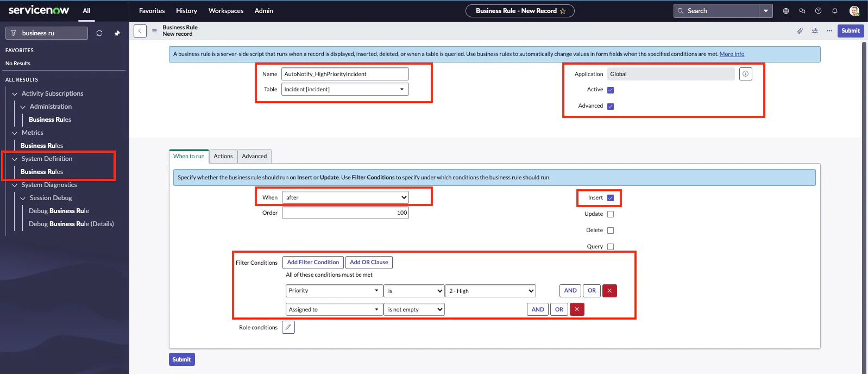
Task: Open the Admin menu
Action: [x=264, y=11]
